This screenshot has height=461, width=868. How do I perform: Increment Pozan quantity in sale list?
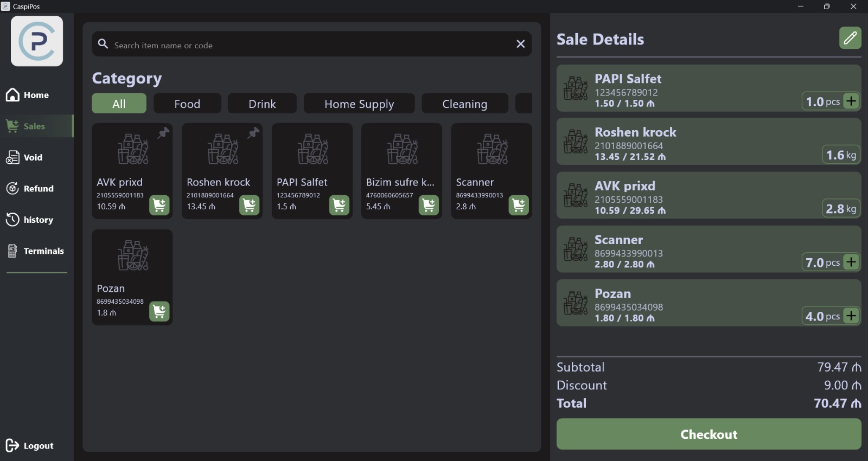(x=851, y=316)
